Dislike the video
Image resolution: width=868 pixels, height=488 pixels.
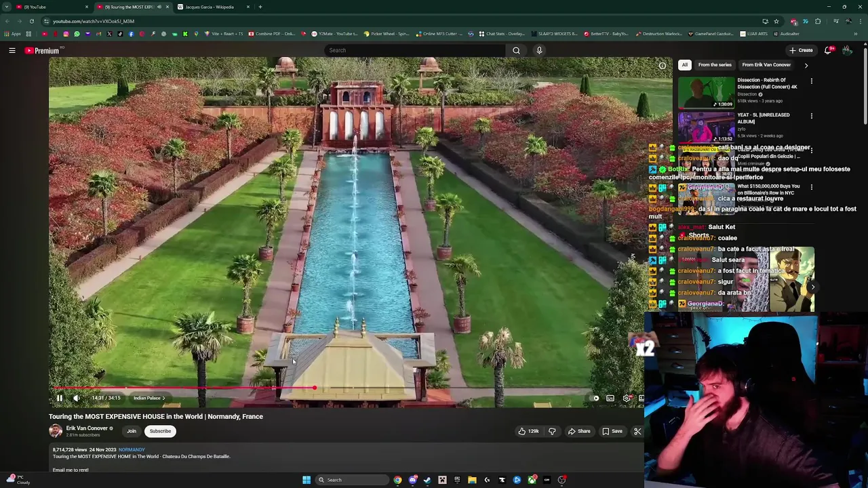[x=552, y=431]
